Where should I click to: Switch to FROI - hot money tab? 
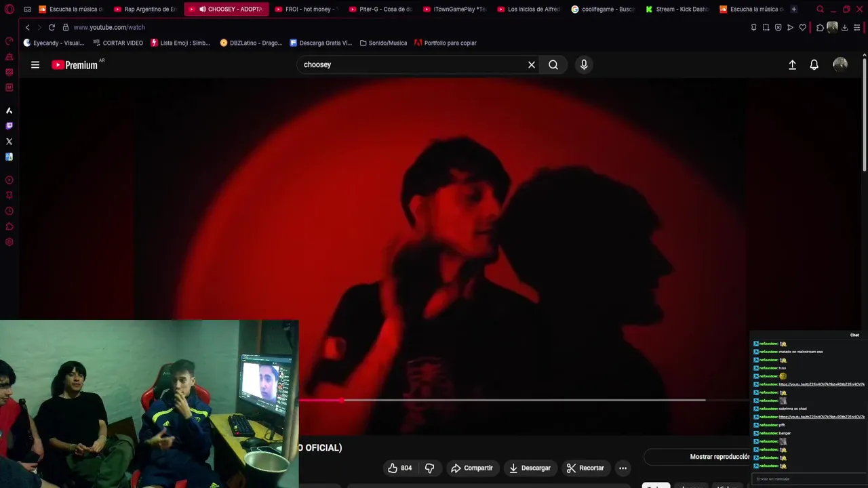click(307, 9)
